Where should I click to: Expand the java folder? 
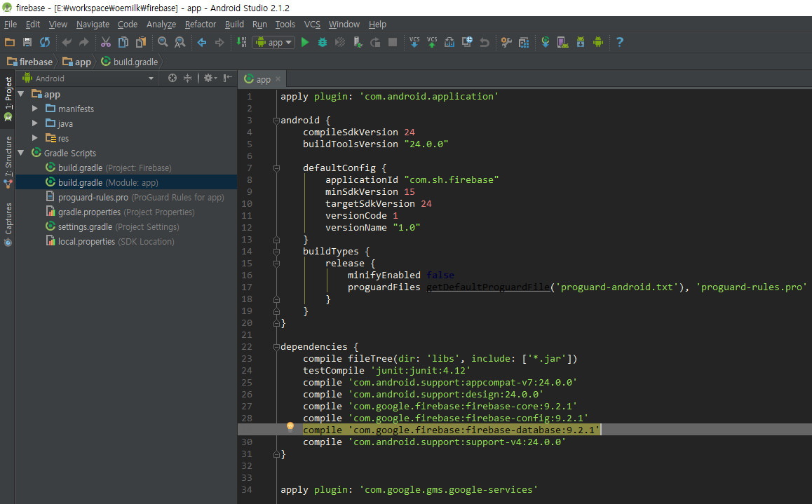(x=34, y=123)
